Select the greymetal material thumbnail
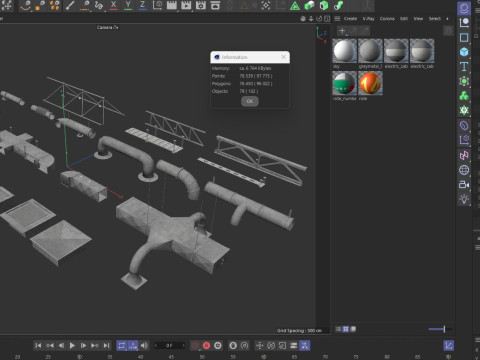Image resolution: width=480 pixels, height=360 pixels. click(370, 51)
